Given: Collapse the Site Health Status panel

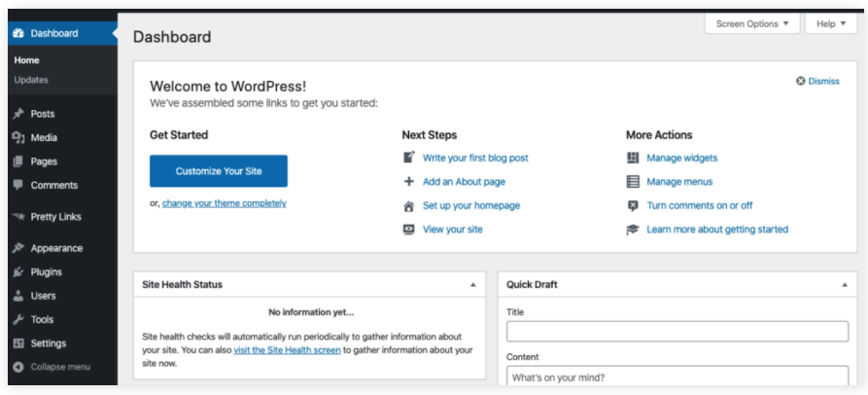Looking at the screenshot, I should click(472, 285).
